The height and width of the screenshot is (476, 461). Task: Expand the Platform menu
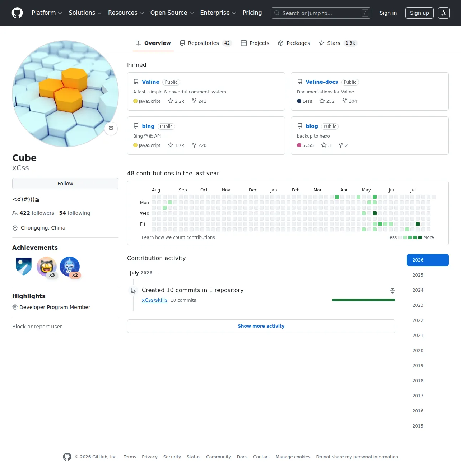[x=47, y=13]
